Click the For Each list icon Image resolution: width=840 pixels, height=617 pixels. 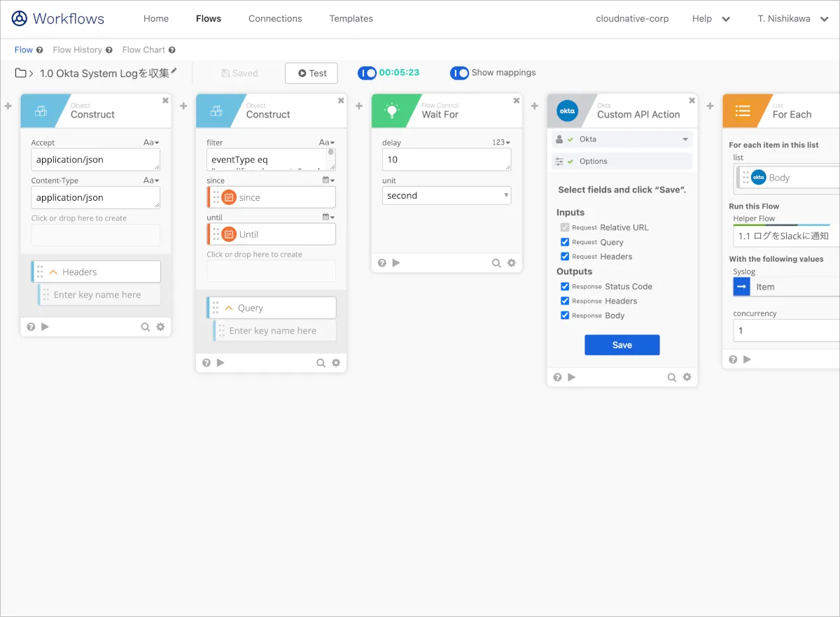coord(743,111)
